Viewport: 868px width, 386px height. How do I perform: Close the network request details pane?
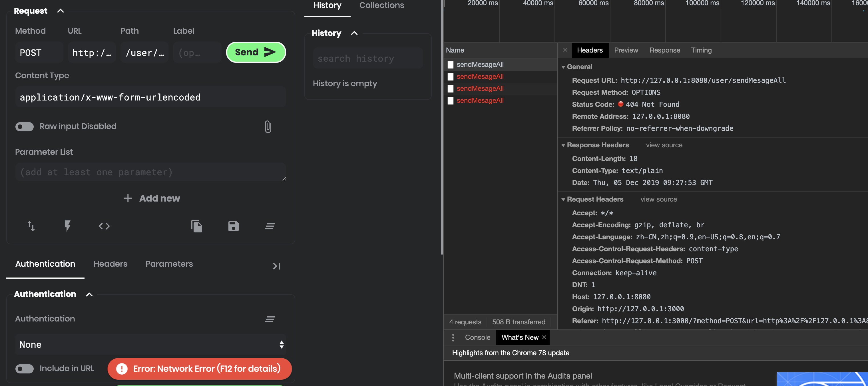565,50
